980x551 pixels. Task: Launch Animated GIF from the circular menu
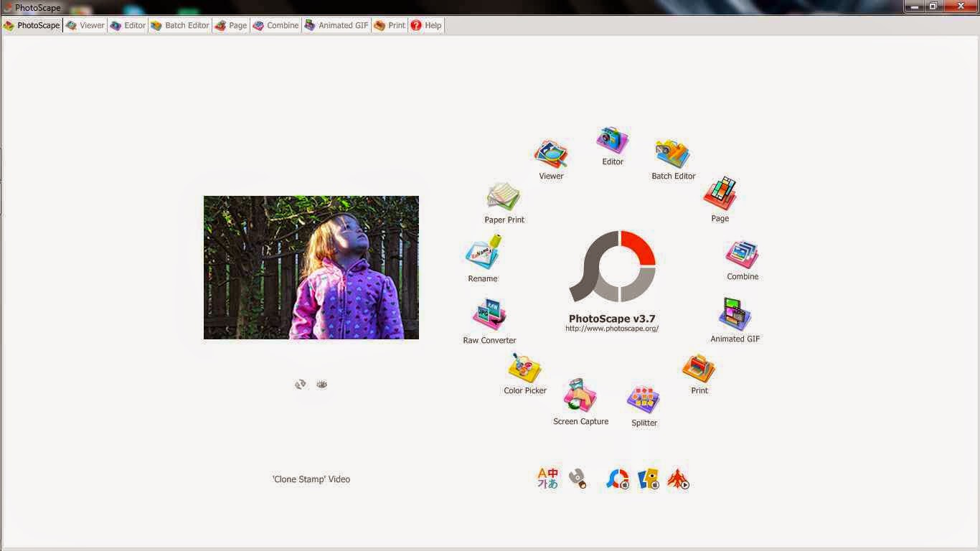click(x=735, y=315)
